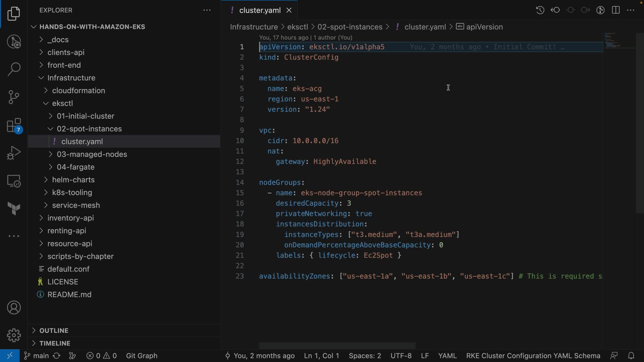Open Remote Explorer view
Screen dimensions: 644x362
point(14,181)
